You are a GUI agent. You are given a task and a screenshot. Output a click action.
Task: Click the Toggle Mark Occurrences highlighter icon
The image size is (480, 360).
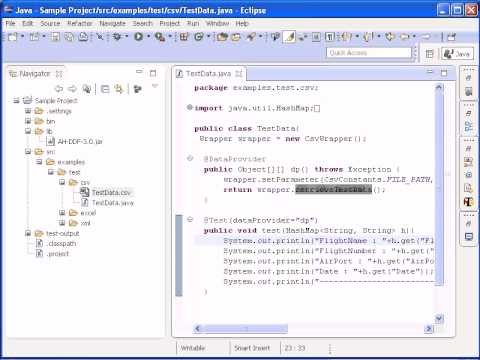(289, 37)
